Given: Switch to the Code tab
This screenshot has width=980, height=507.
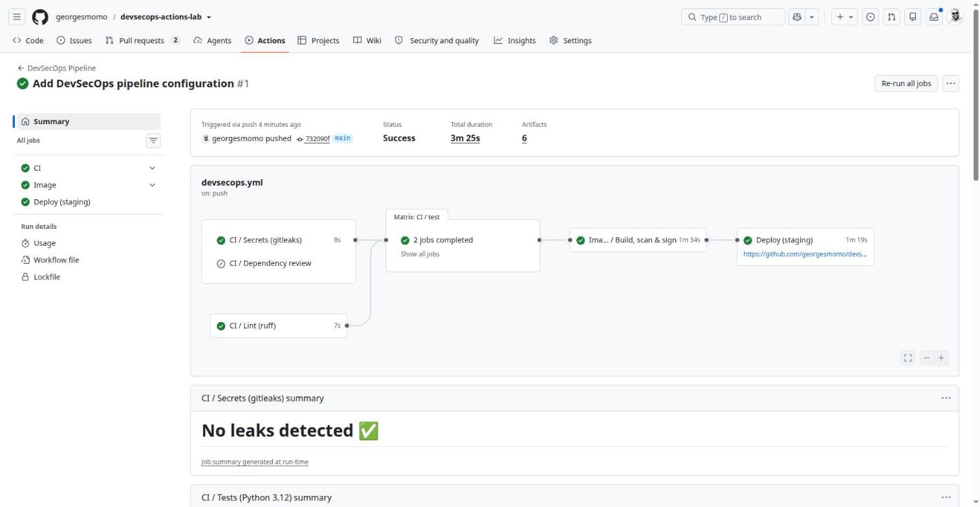Looking at the screenshot, I should pyautogui.click(x=28, y=40).
